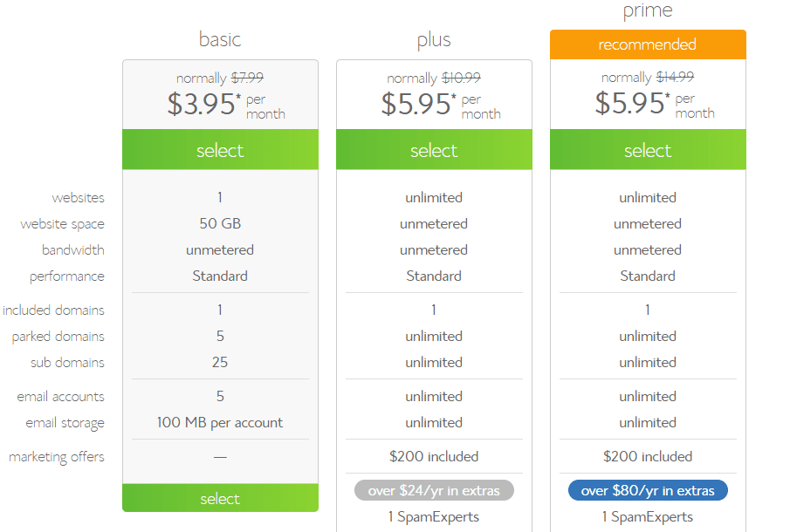The width and height of the screenshot is (790, 532).
Task: Click the $3.95 price on basic plan
Action: point(202,104)
